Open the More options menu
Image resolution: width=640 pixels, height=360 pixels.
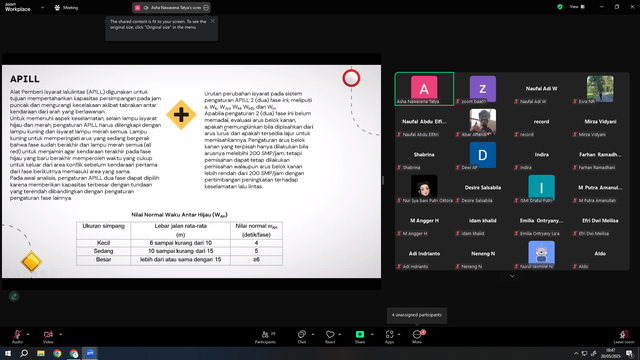[417, 337]
